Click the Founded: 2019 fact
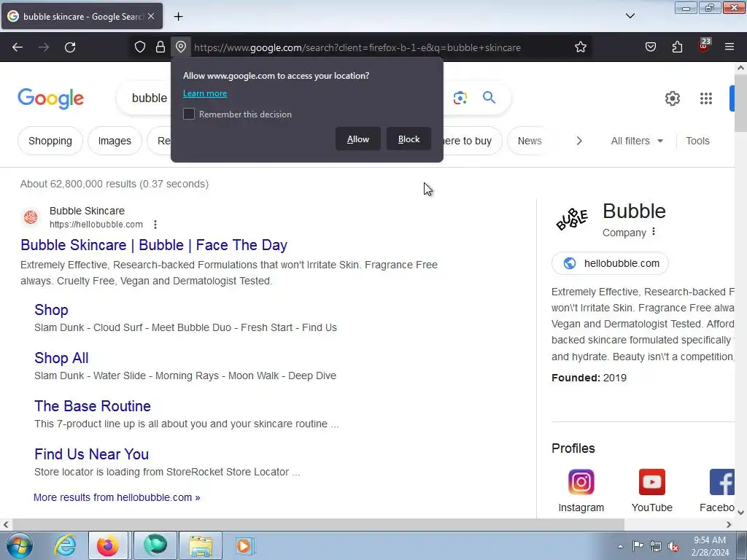747x560 pixels. point(589,378)
